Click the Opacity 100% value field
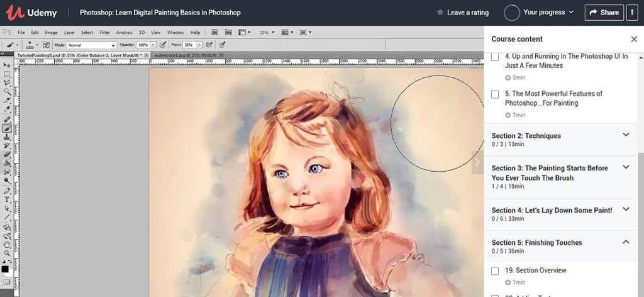Image resolution: width=644 pixels, height=297 pixels. (143, 45)
